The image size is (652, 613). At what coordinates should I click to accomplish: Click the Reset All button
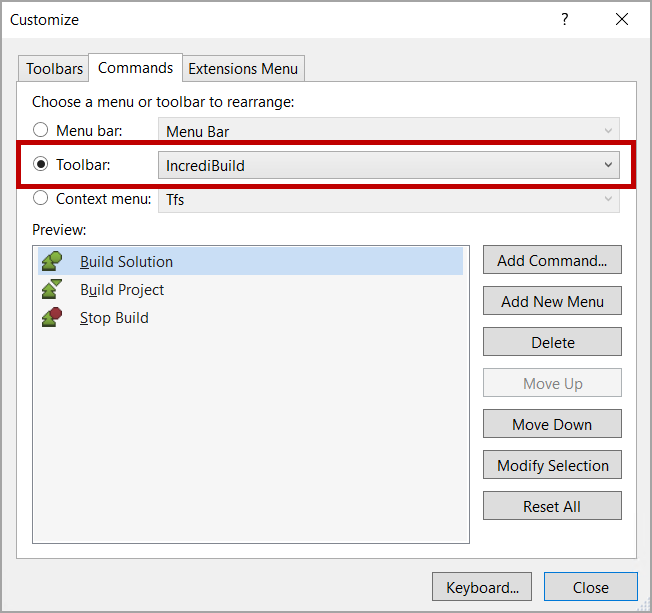[x=552, y=506]
